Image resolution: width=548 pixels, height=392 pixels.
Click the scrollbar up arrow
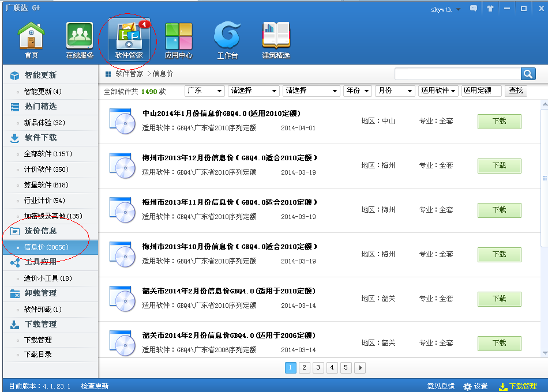(545, 104)
